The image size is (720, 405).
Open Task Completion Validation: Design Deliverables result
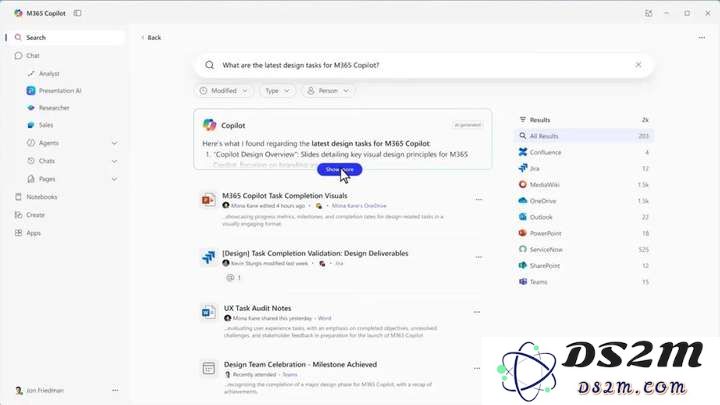(315, 253)
